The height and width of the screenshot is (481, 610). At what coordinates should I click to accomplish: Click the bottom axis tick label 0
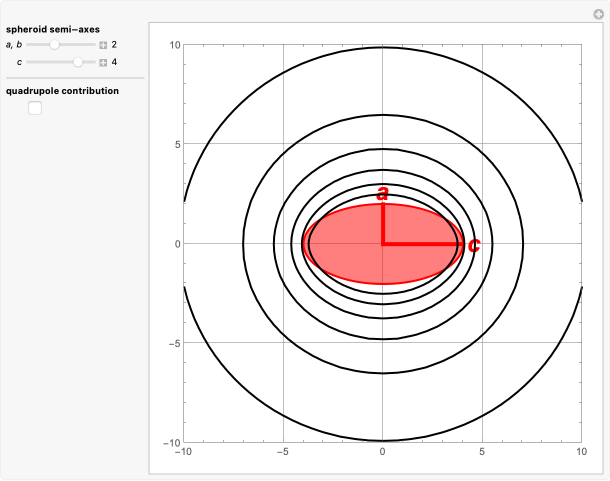pos(382,452)
